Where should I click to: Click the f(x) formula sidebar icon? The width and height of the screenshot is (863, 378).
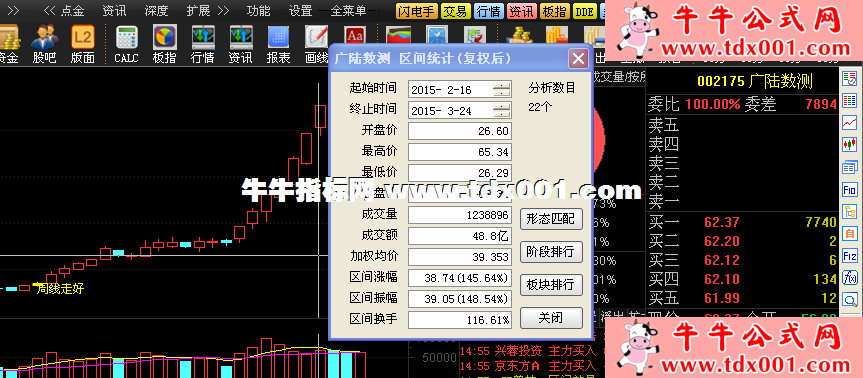coord(850,278)
